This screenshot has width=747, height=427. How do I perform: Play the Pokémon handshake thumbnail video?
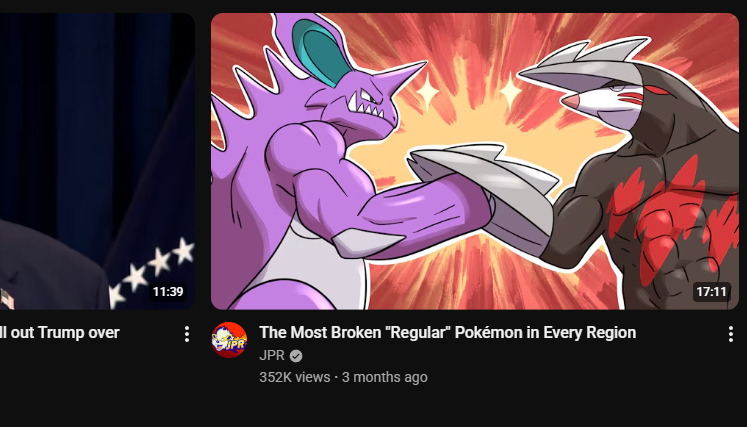474,161
